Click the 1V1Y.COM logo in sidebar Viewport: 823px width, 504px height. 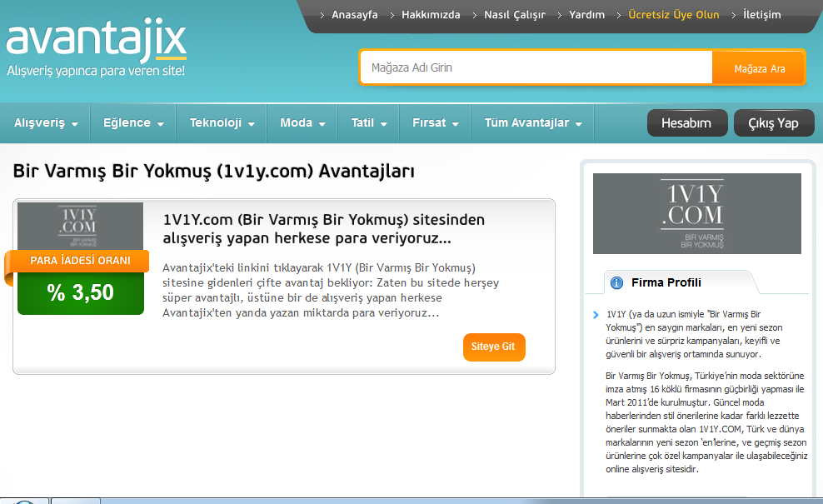point(697,213)
